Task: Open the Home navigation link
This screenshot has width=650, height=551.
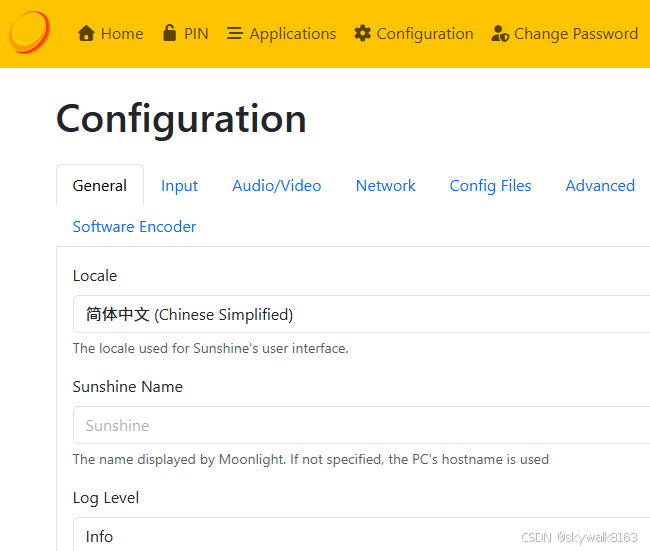Action: tap(111, 34)
